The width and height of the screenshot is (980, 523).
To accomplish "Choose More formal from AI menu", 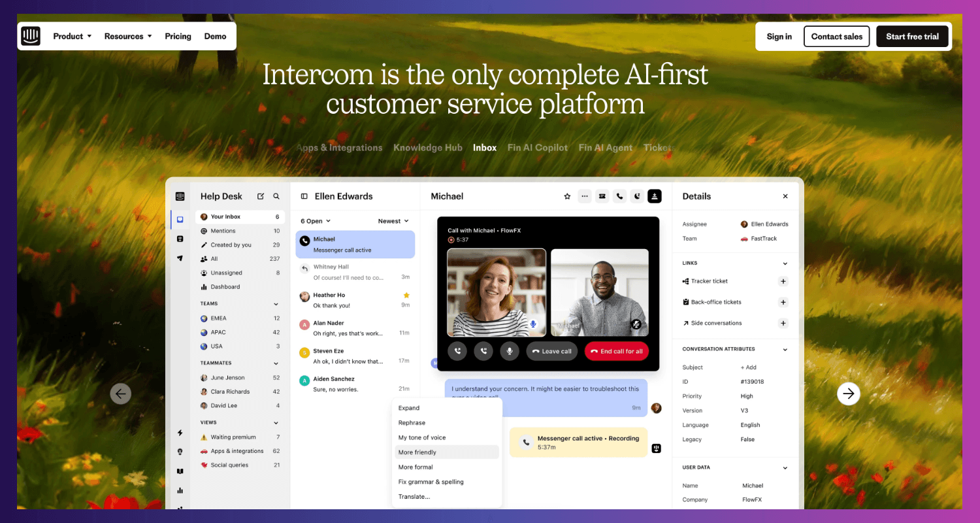I will 447,467.
